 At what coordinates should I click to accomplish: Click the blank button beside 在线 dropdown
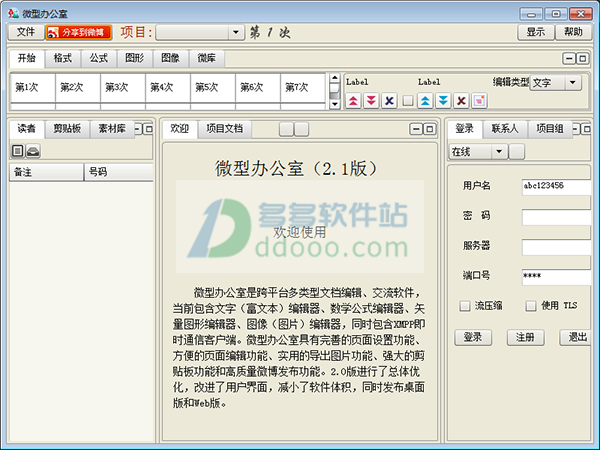click(517, 152)
